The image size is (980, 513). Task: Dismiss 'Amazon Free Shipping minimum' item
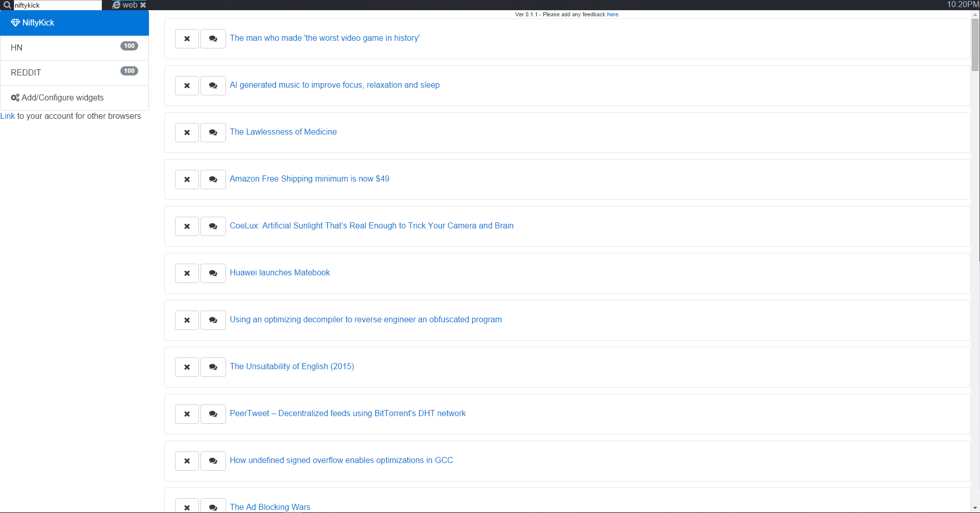187,179
